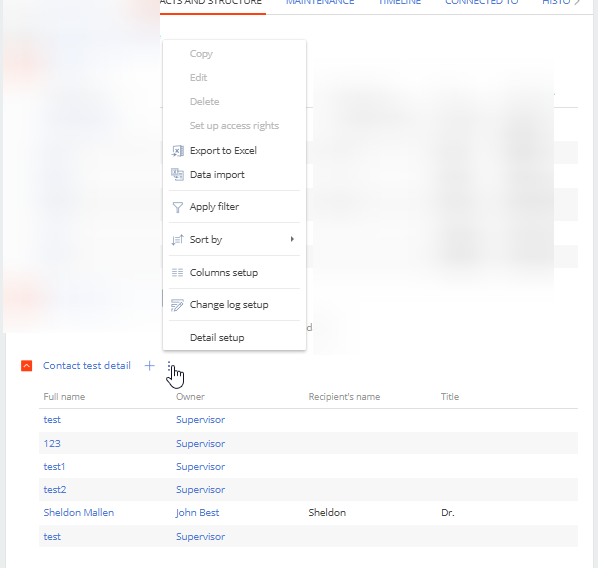Add record with plus icon
Screen dimensions: 598x568
(150, 366)
